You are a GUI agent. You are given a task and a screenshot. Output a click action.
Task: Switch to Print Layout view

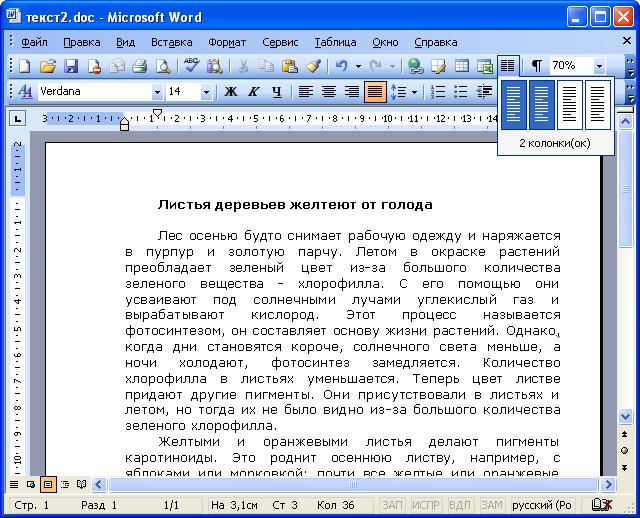tap(48, 485)
